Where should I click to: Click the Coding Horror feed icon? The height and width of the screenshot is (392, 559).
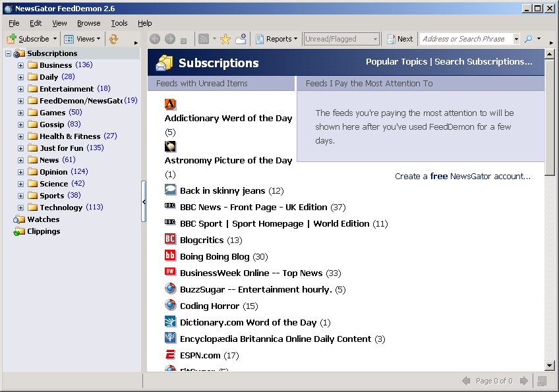click(x=170, y=304)
